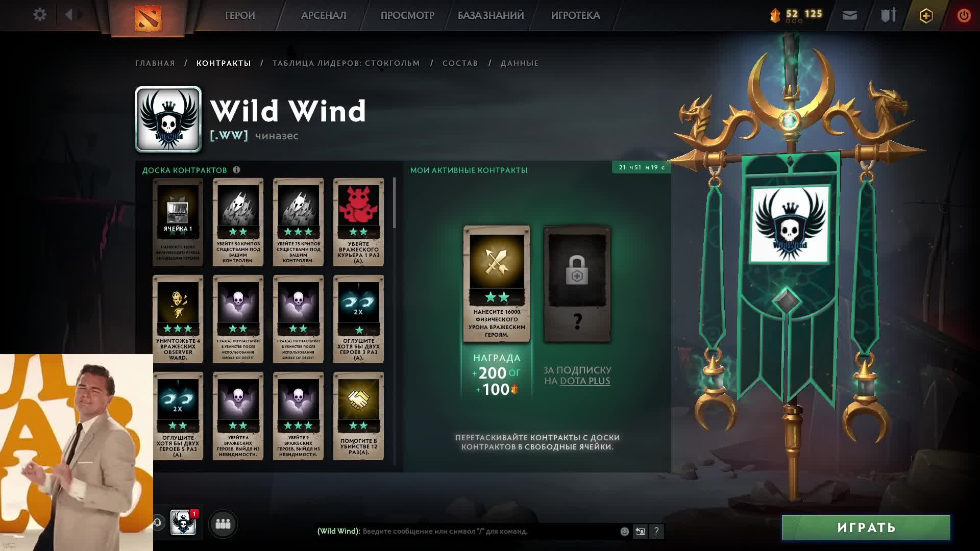Click the contract board scrollbar
Image resolution: width=980 pixels, height=551 pixels.
[395, 203]
